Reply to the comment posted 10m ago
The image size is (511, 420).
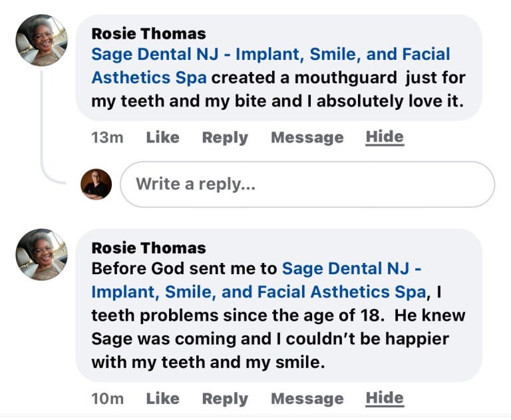pos(225,399)
